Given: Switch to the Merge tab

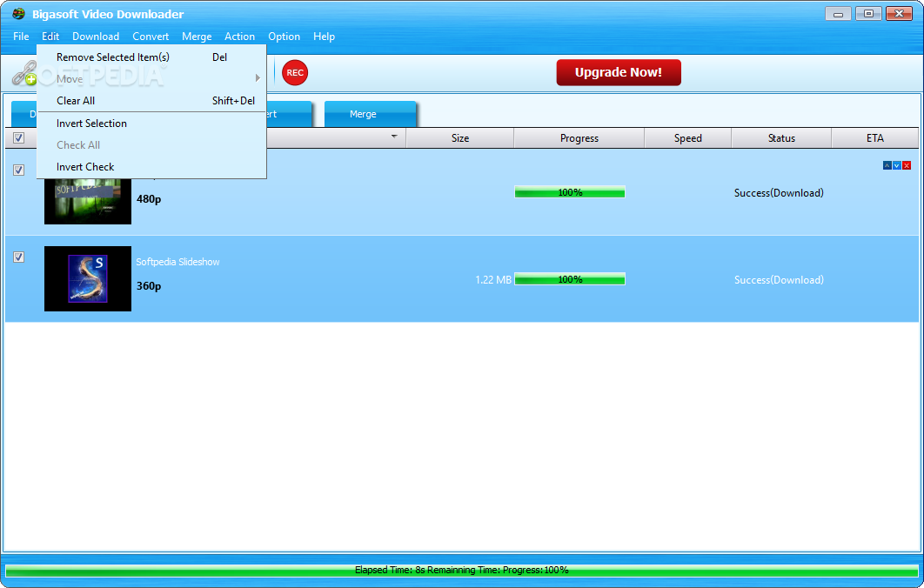Looking at the screenshot, I should (370, 114).
